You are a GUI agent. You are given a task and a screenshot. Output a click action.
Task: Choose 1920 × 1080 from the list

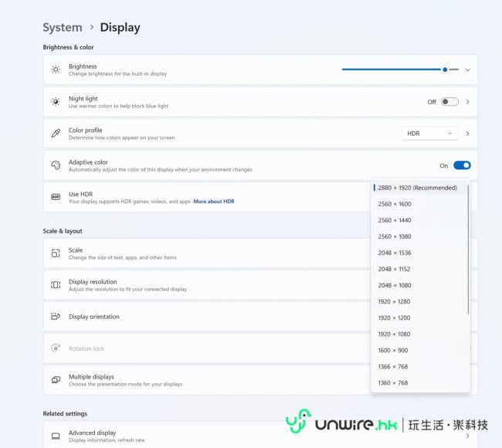click(395, 334)
